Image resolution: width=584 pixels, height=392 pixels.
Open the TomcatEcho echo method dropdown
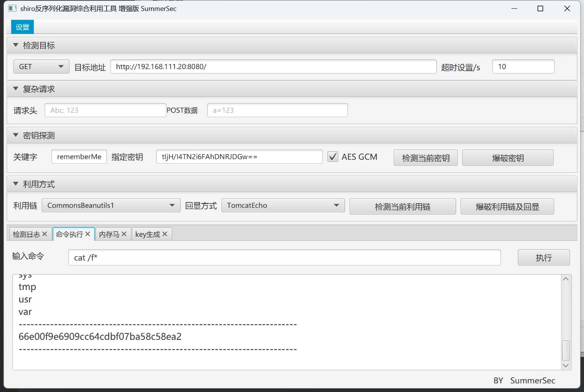click(283, 205)
